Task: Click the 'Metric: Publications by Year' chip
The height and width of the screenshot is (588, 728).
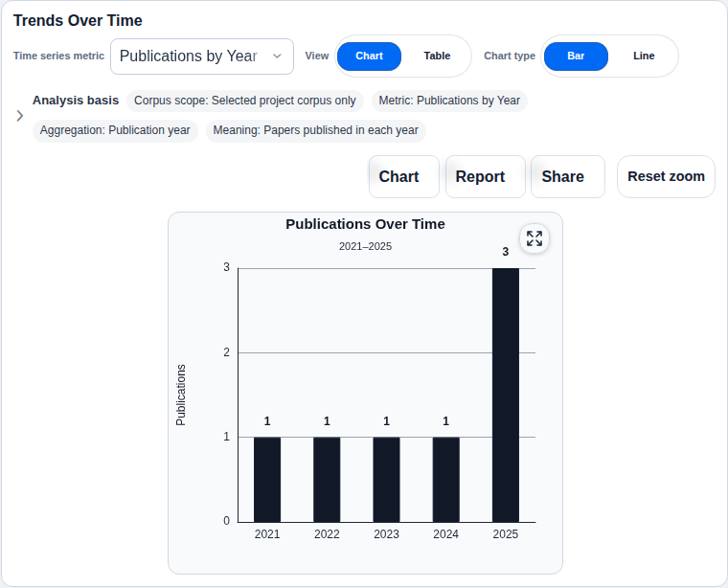Action: tap(449, 101)
